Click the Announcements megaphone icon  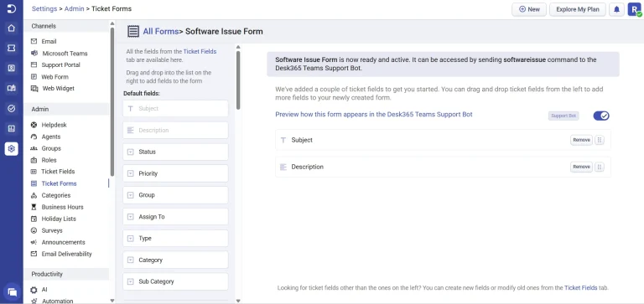pos(34,243)
